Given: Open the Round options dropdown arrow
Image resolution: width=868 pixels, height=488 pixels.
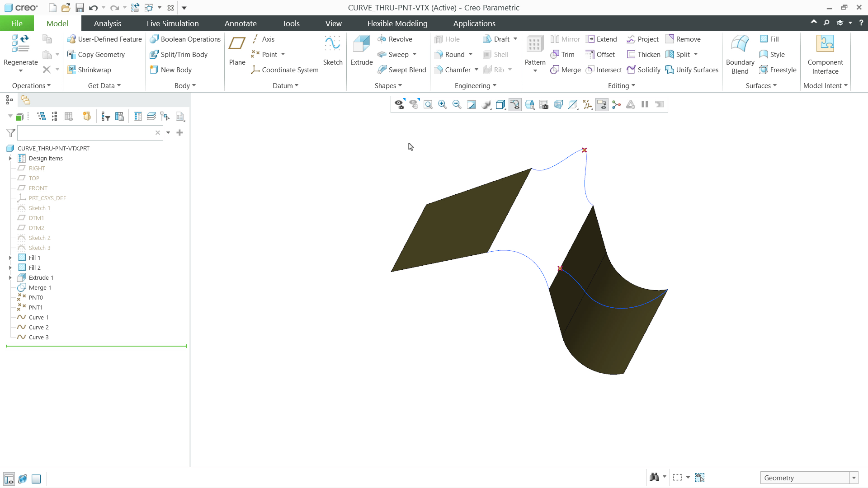Looking at the screenshot, I should pyautogui.click(x=471, y=55).
